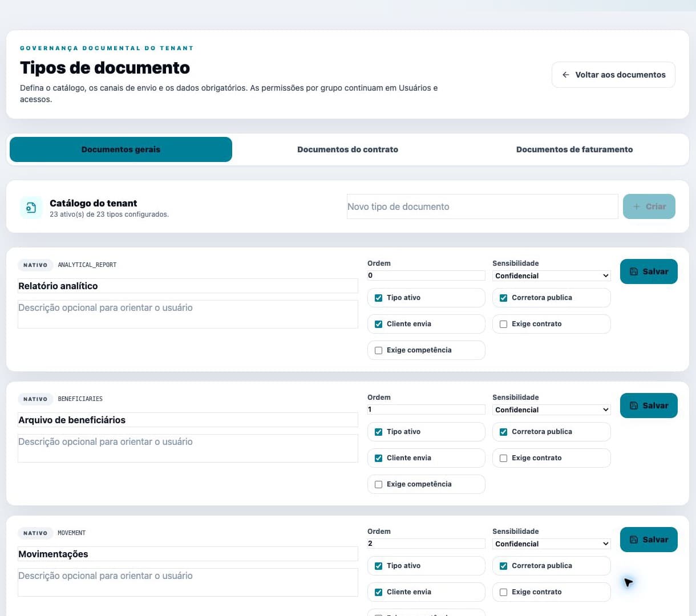The image size is (696, 616).
Task: Toggle Corretora publica for Movimentações
Action: [x=503, y=566]
